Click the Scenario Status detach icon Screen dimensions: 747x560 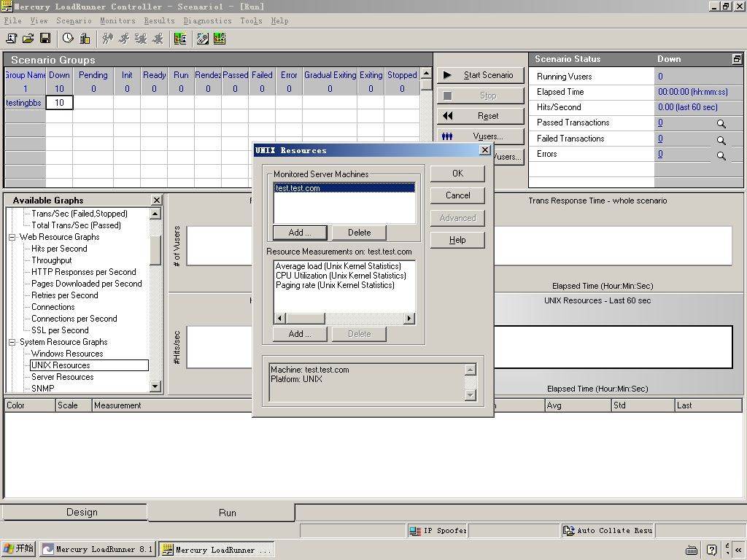737,59
